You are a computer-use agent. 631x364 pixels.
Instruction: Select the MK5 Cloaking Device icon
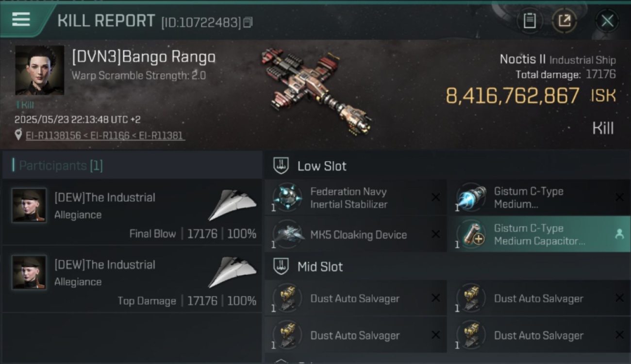point(287,234)
